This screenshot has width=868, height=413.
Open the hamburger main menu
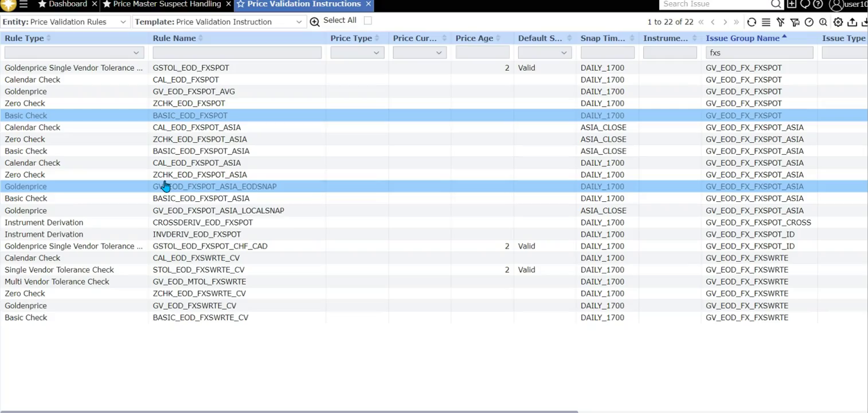point(24,5)
